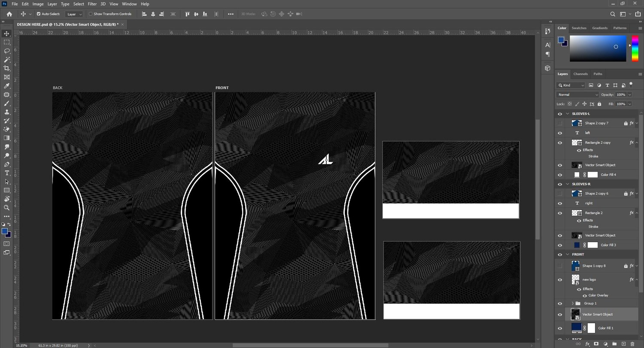Click the create new layer icon
644x348 pixels.
click(x=624, y=344)
